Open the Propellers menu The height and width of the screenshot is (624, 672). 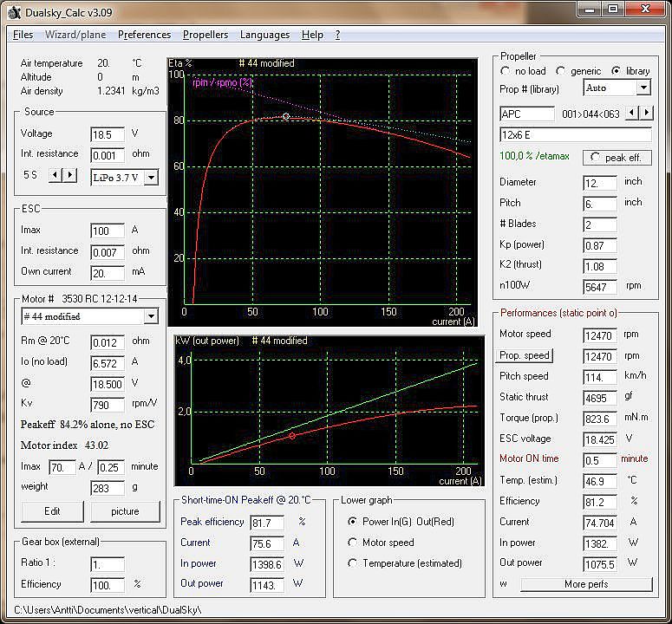[x=206, y=35]
